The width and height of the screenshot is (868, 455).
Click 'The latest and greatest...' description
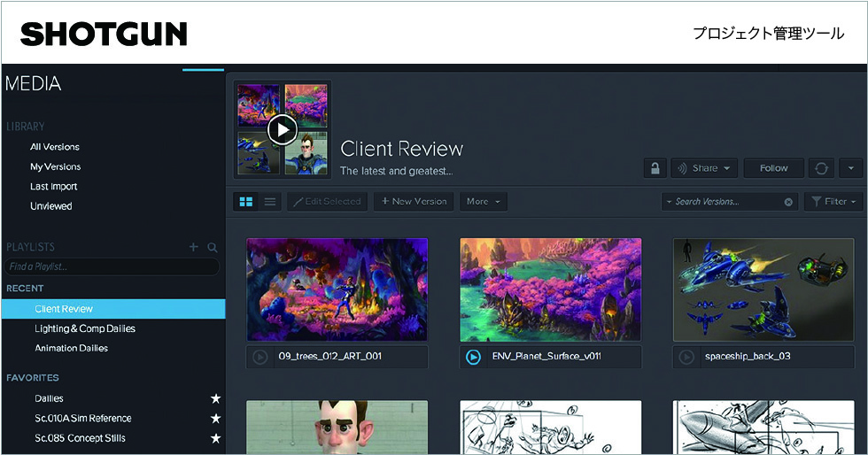(397, 171)
